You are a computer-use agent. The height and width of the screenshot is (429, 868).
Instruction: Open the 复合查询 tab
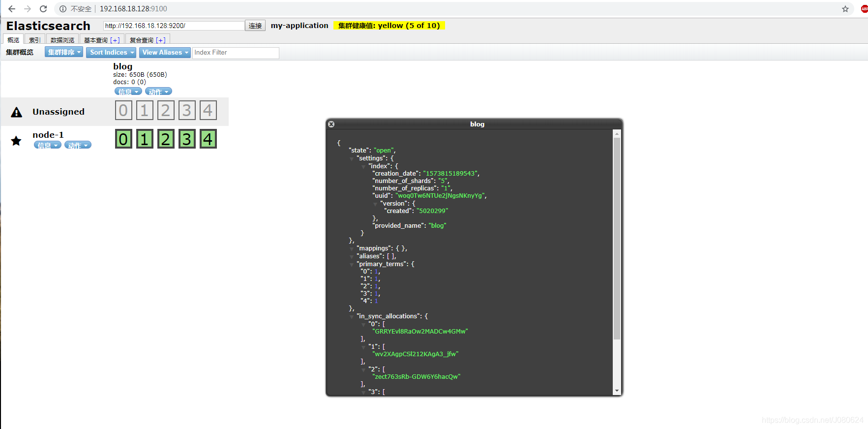pyautogui.click(x=142, y=40)
